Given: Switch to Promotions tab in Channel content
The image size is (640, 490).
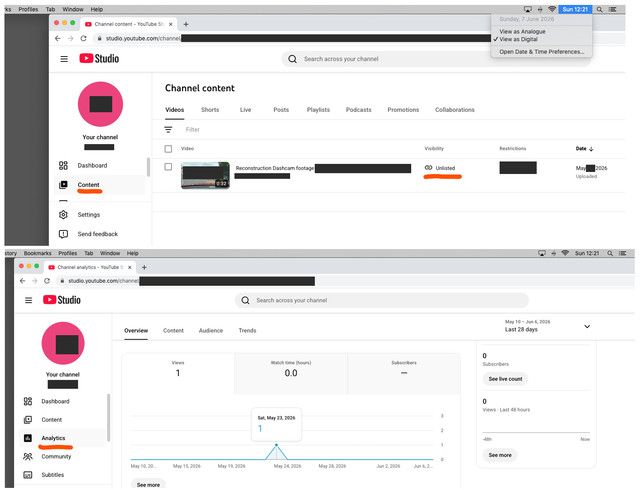Looking at the screenshot, I should 403,110.
